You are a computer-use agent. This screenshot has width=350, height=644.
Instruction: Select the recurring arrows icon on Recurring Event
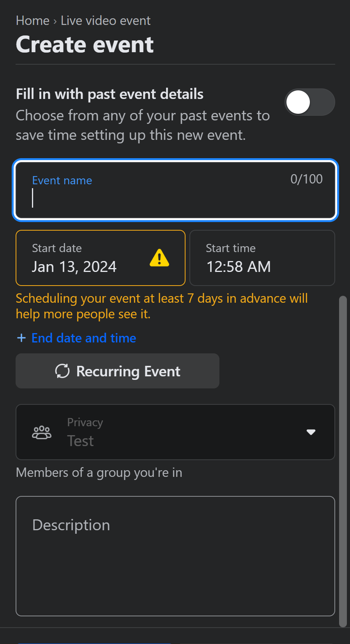click(63, 371)
